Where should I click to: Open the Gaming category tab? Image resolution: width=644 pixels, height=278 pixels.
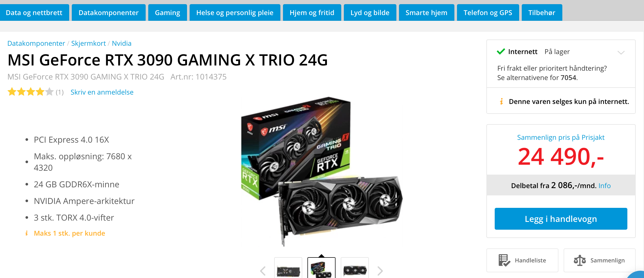pyautogui.click(x=168, y=12)
